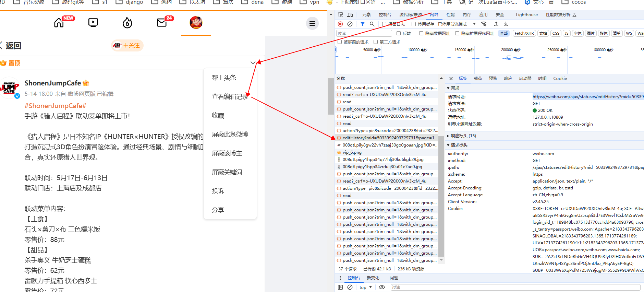Select the Cookie request tab

click(560, 79)
